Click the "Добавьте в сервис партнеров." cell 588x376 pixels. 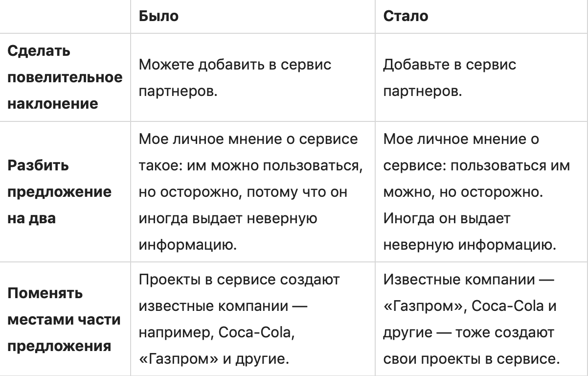tap(449, 78)
